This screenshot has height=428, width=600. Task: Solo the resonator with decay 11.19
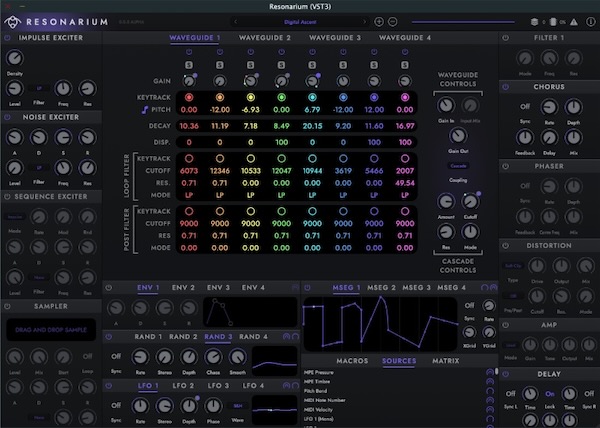[x=220, y=65]
